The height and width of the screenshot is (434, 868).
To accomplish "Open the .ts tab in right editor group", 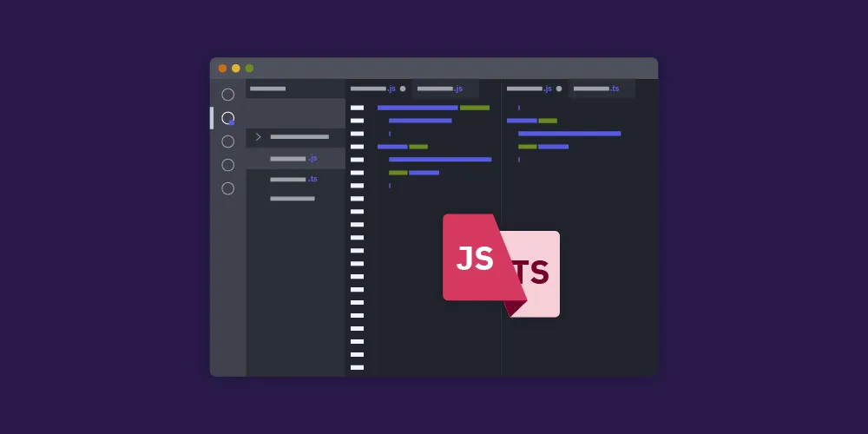I will tap(596, 89).
